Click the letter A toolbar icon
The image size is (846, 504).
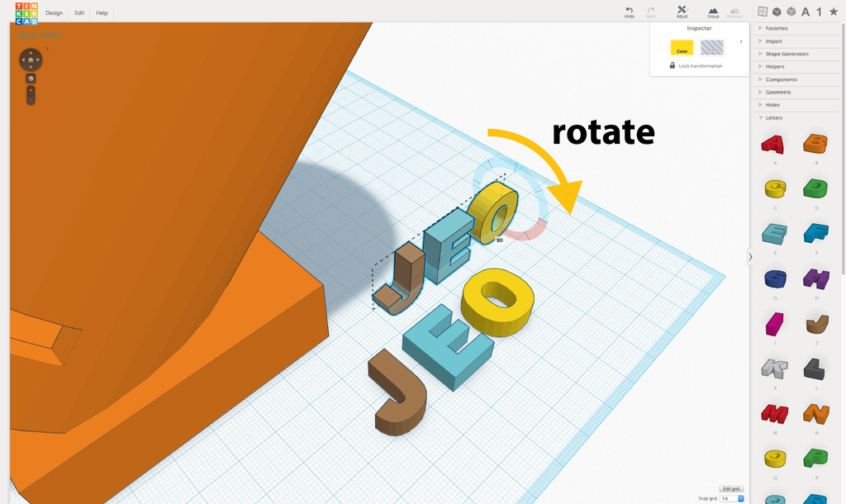tap(806, 12)
